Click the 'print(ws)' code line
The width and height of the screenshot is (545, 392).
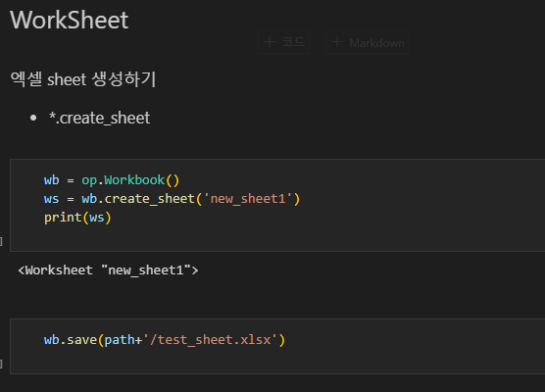pyautogui.click(x=77, y=218)
